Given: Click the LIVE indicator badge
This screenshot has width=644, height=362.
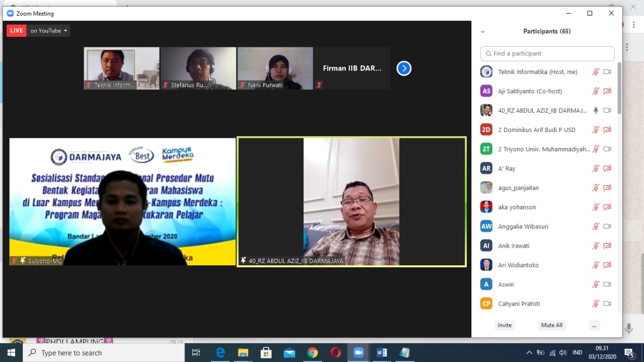Looking at the screenshot, I should click(16, 31).
